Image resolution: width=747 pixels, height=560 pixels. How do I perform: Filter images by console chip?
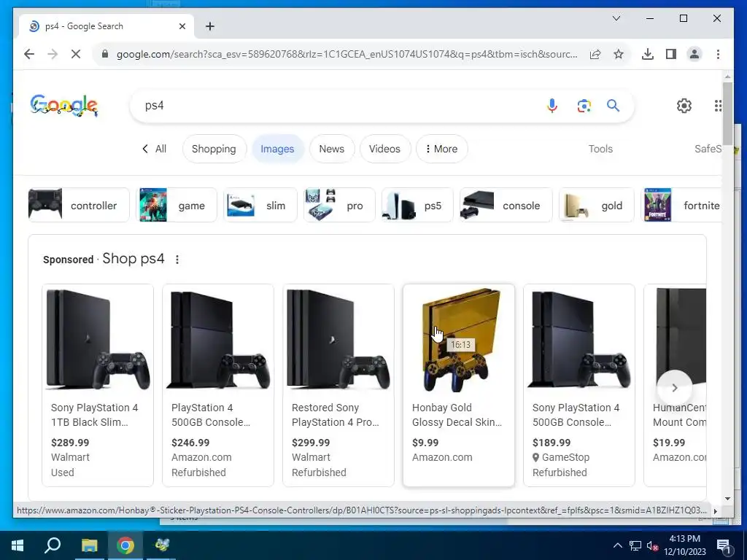click(506, 205)
